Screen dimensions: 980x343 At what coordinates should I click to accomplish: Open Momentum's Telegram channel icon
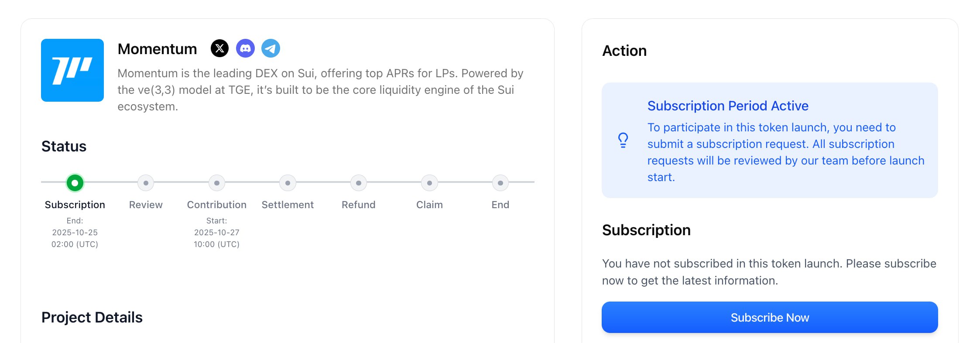coord(271,48)
